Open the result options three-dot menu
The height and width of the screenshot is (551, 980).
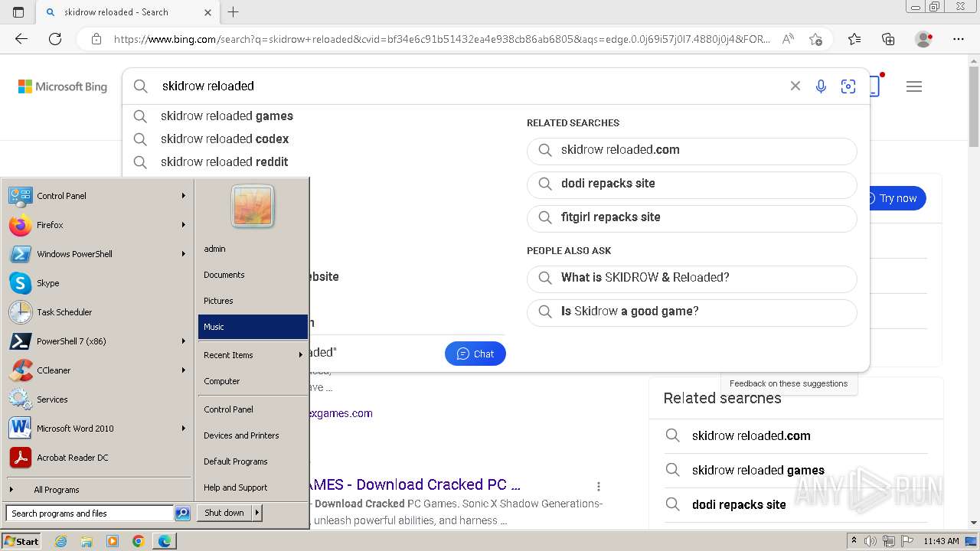click(x=599, y=486)
